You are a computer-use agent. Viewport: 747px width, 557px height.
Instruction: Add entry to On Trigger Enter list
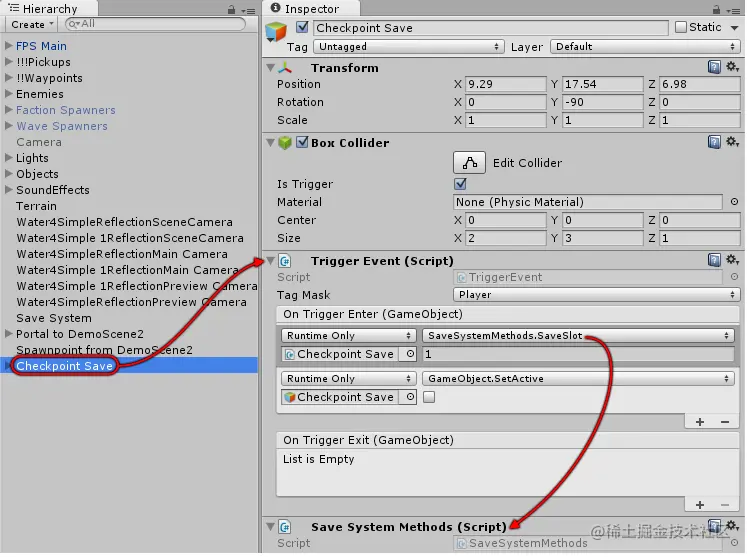(700, 422)
